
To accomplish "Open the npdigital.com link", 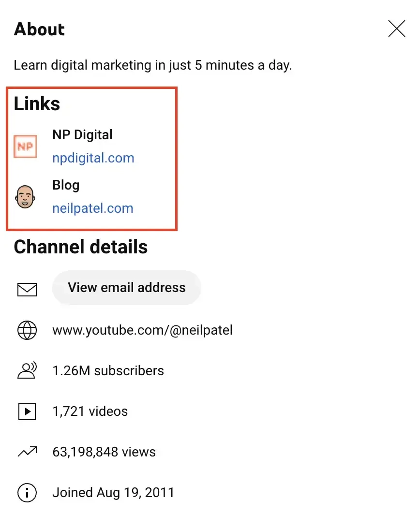I will (x=93, y=158).
